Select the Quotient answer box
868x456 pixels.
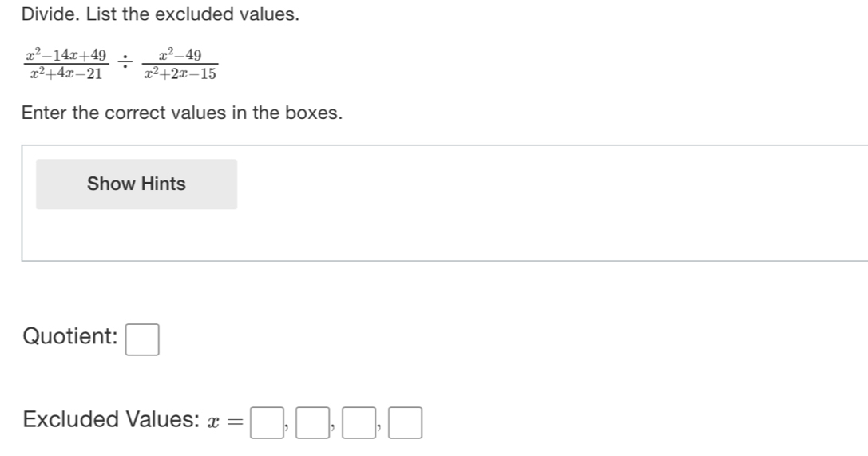tap(142, 339)
